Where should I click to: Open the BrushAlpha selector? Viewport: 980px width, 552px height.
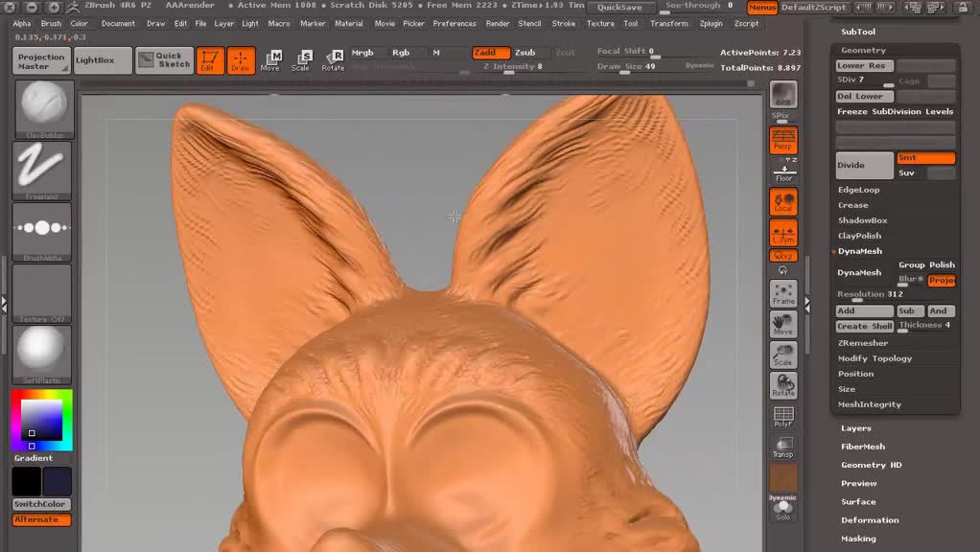click(x=42, y=232)
